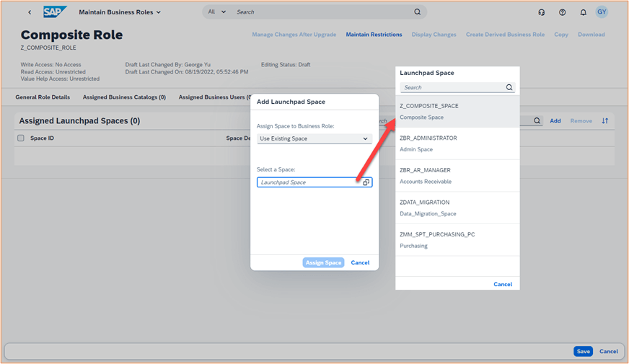The image size is (629, 364).
Task: Switch to Assigned Business Users tab
Action: (214, 97)
